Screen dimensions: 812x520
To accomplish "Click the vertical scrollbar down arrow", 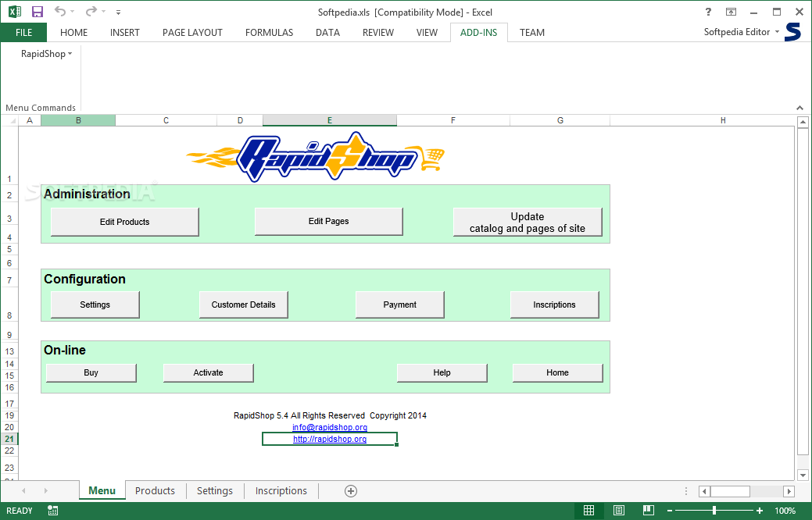I will [803, 475].
